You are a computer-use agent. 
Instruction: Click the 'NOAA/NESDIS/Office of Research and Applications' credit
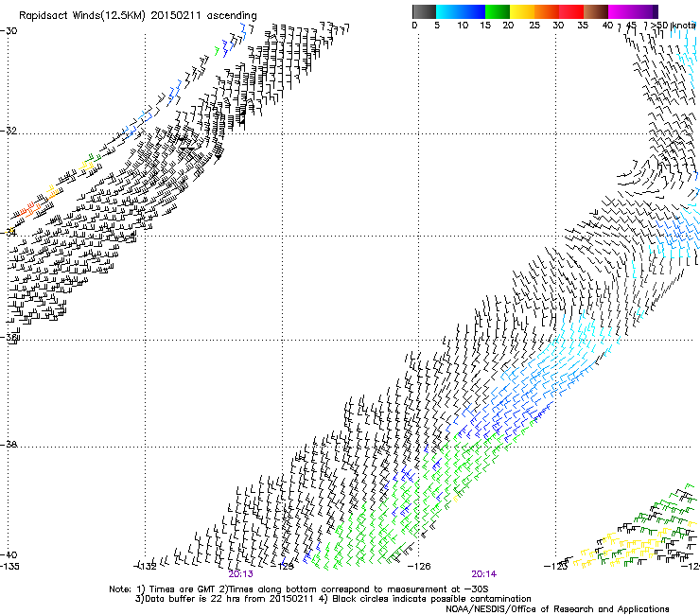(x=557, y=609)
